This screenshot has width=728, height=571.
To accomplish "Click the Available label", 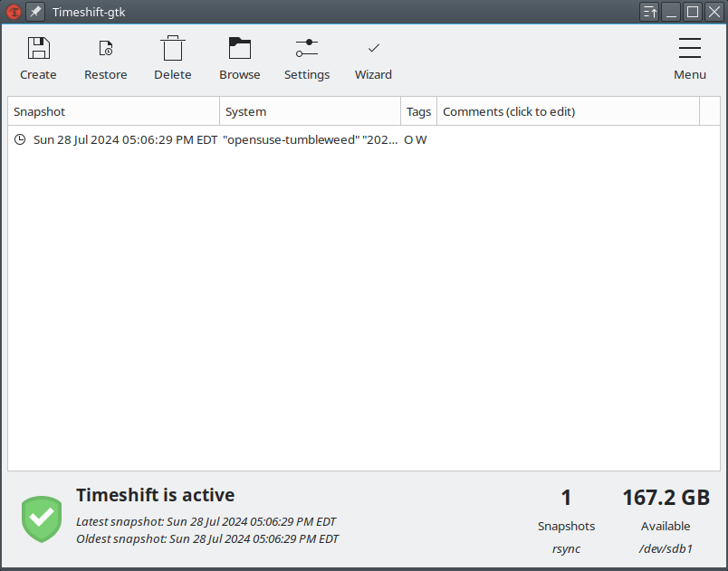I will 666,526.
